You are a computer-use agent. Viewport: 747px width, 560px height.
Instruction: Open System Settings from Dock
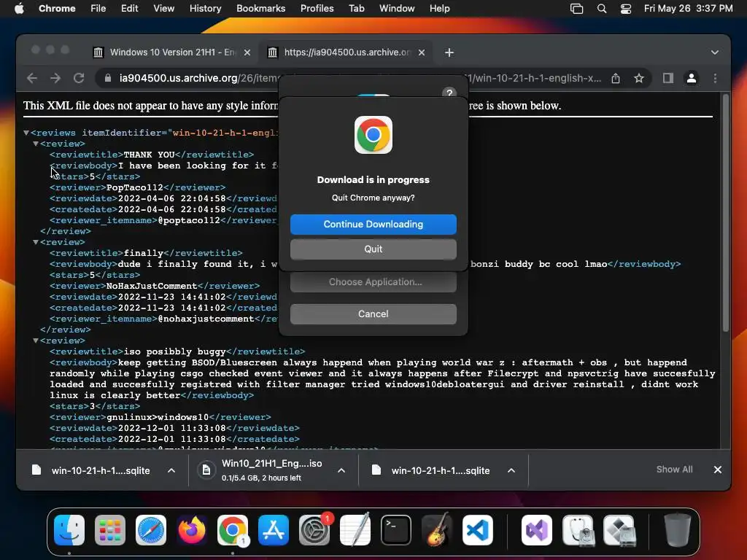tap(314, 530)
